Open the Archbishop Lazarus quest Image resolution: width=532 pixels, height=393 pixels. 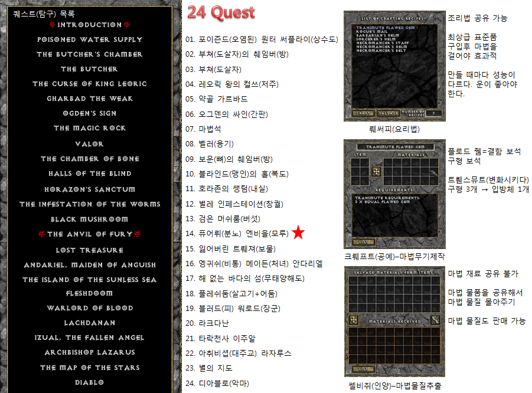pos(90,352)
